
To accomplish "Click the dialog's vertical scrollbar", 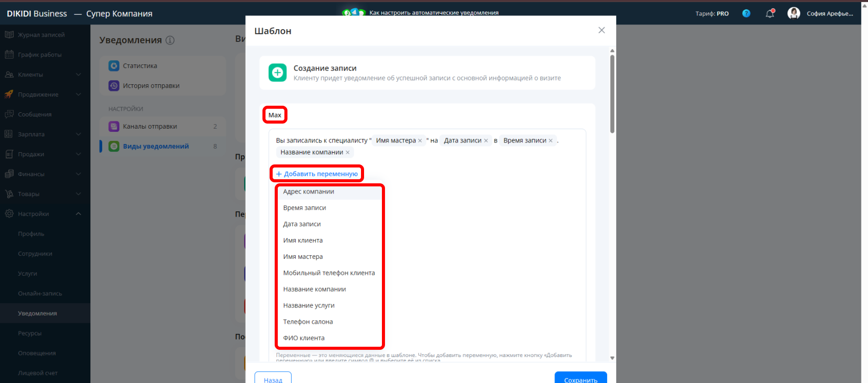I will [612, 94].
